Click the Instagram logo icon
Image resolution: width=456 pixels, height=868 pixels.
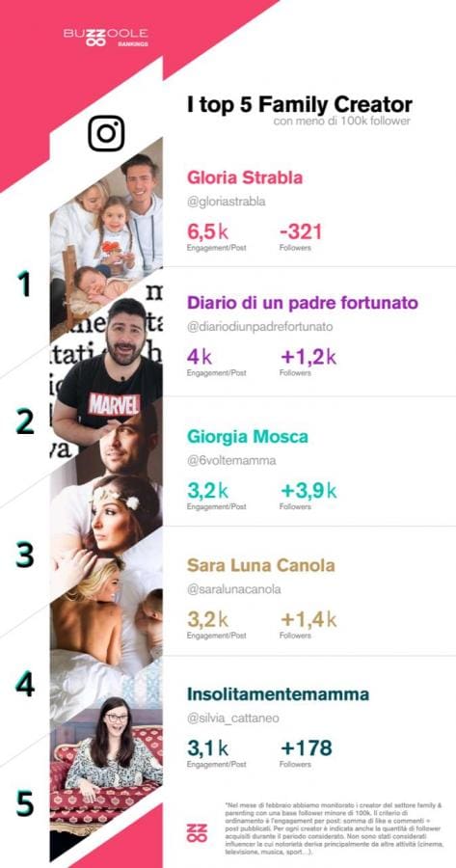click(x=106, y=133)
